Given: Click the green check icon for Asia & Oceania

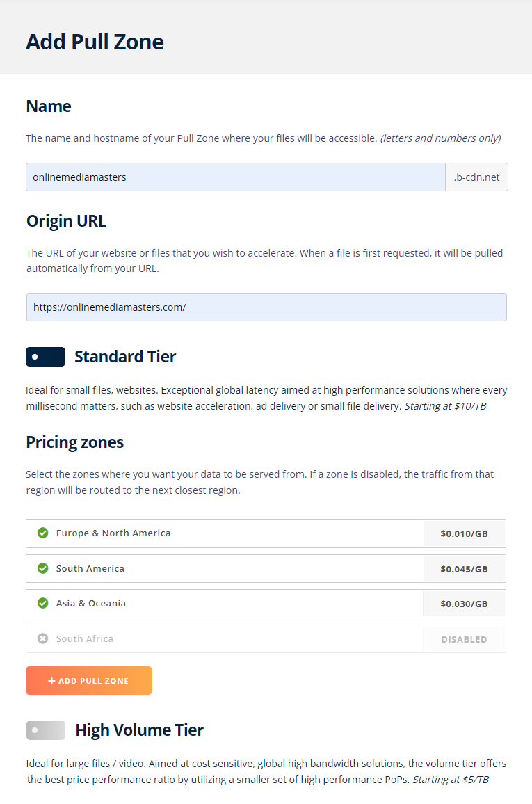Looking at the screenshot, I should 43,603.
